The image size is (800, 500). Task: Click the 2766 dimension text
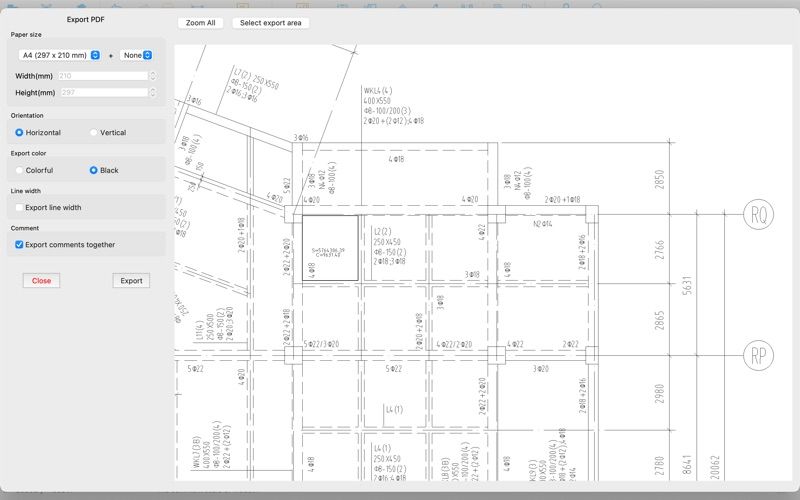click(659, 250)
